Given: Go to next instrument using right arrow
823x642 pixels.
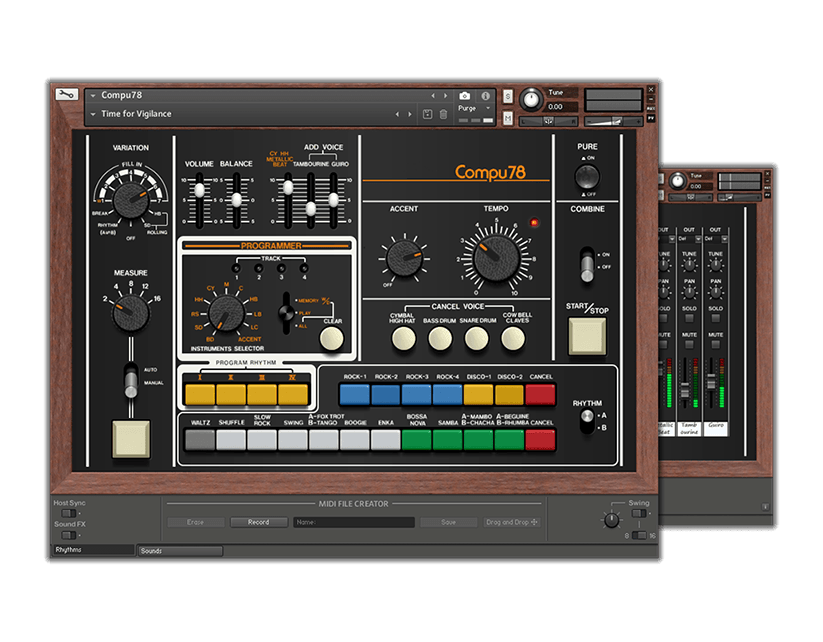Looking at the screenshot, I should point(410,96).
